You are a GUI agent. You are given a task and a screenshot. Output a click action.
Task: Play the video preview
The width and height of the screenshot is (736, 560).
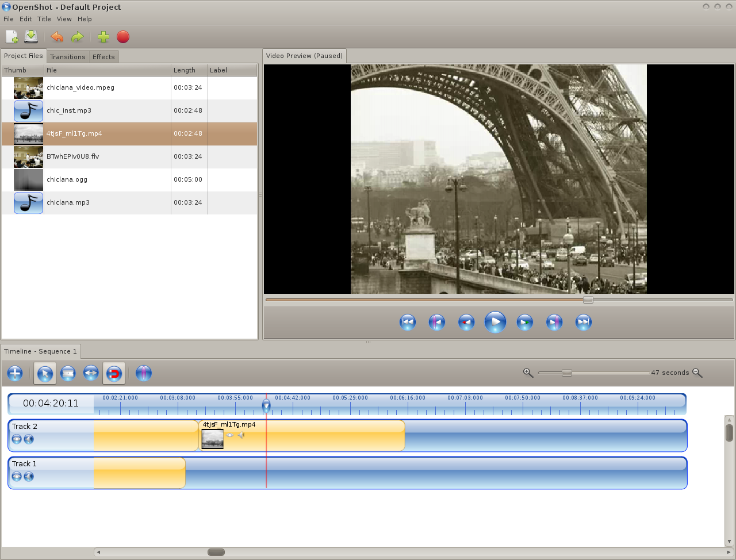(496, 322)
